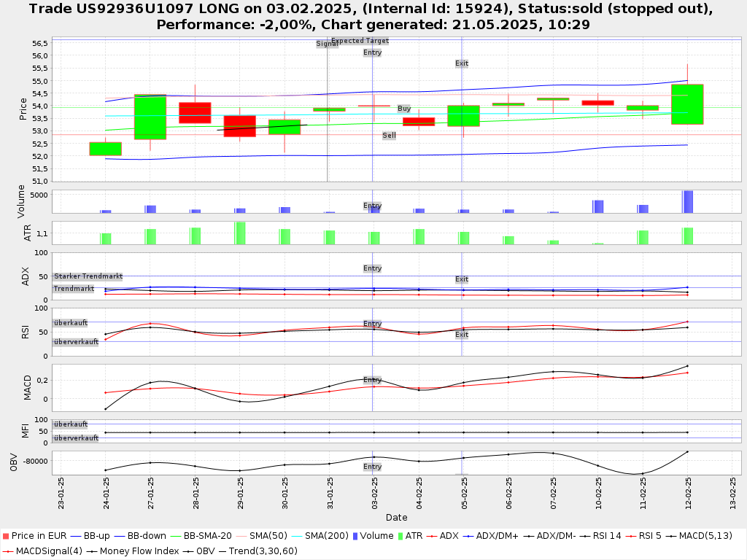The height and width of the screenshot is (560, 747).
Task: Click the blue Volume legend square
Action: 354,536
